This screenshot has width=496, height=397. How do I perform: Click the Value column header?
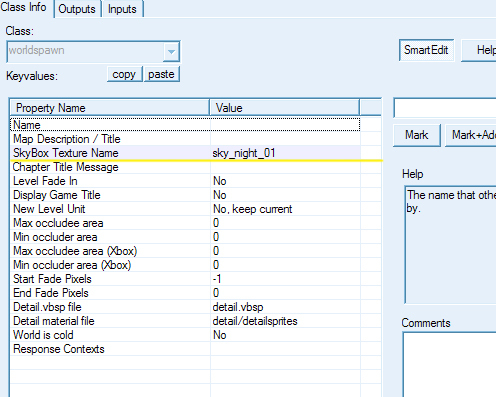click(285, 108)
